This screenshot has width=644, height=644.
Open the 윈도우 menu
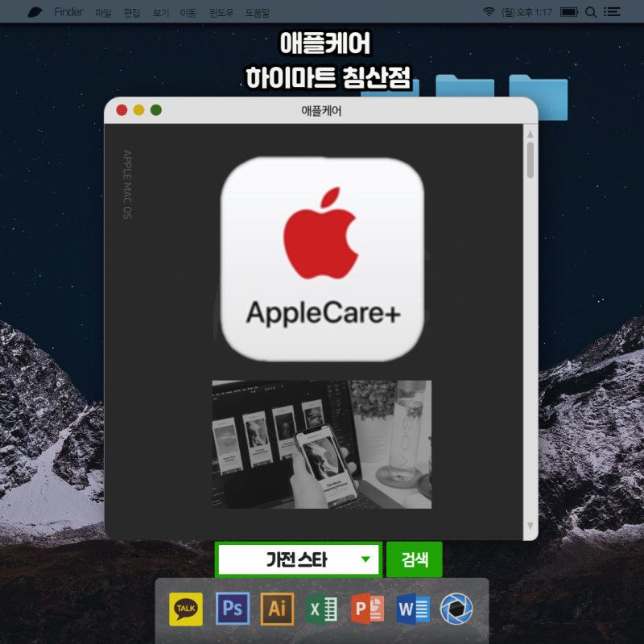[x=221, y=13]
